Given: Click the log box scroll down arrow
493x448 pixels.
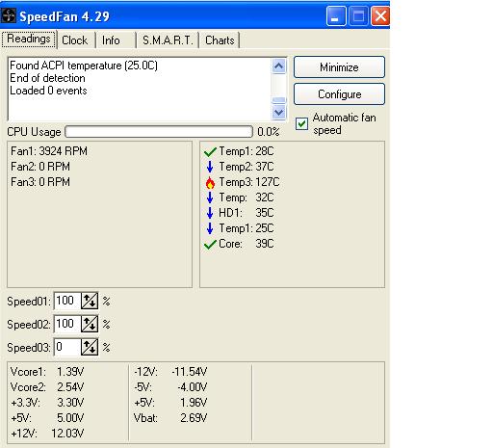Looking at the screenshot, I should point(278,112).
